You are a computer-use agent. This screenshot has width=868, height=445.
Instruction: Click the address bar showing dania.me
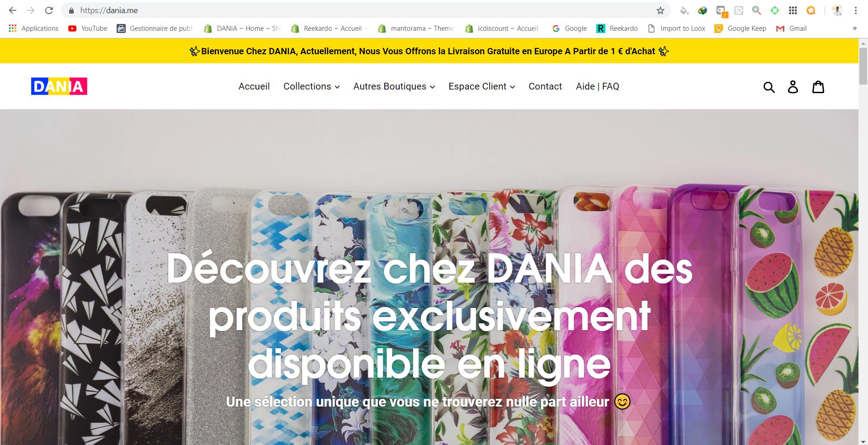tap(362, 10)
